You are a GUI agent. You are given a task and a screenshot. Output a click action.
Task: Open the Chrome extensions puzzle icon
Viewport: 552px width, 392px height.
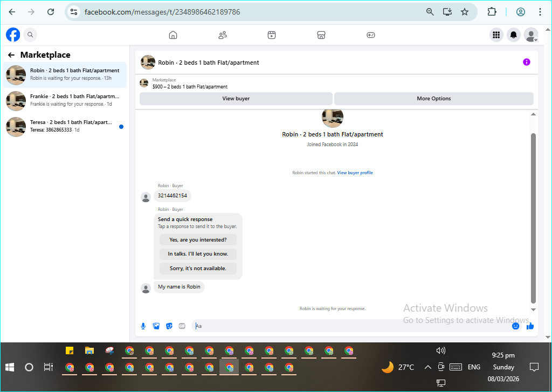point(492,12)
